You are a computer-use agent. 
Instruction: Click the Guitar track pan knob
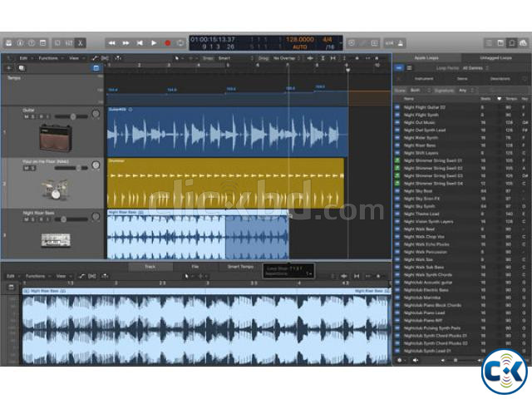[x=96, y=114]
